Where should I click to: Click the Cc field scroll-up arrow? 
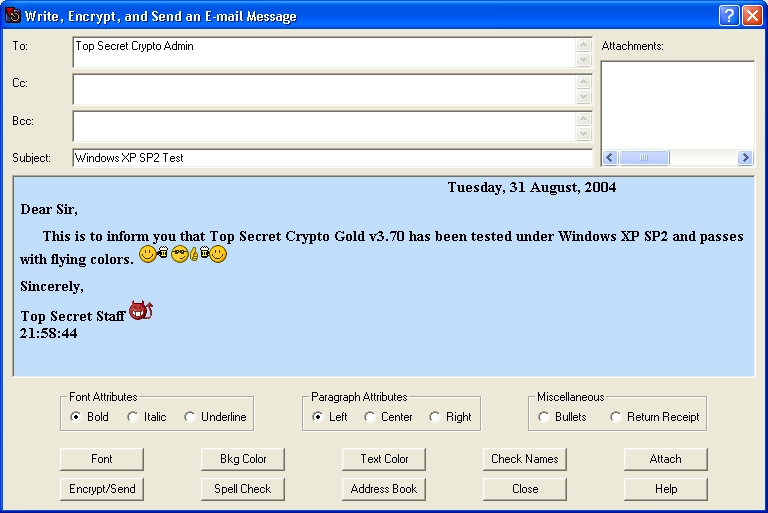pos(583,82)
